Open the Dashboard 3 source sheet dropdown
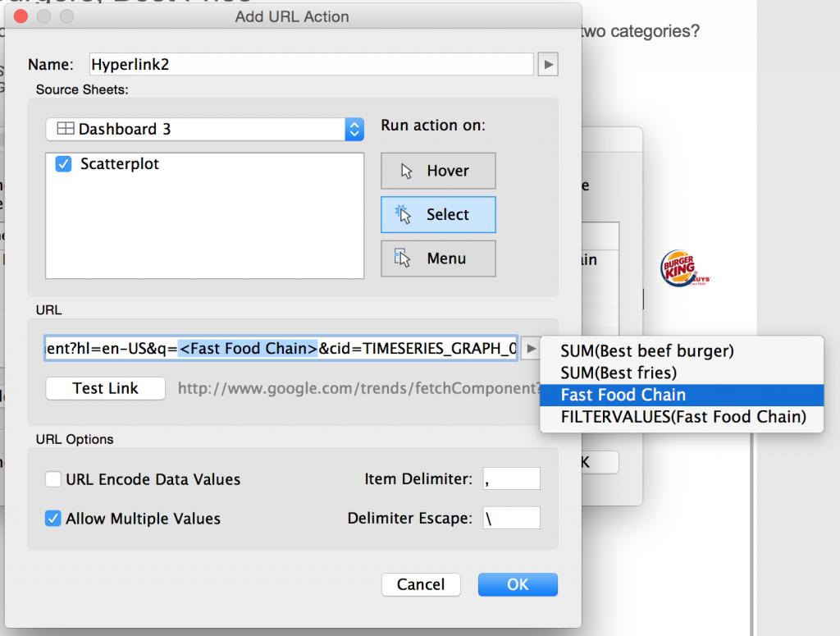 click(354, 129)
